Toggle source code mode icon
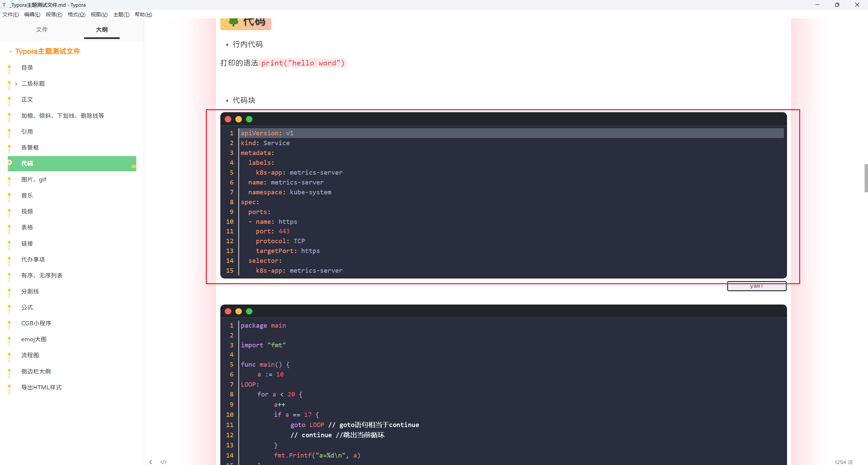This screenshot has width=868, height=465. pyautogui.click(x=163, y=462)
